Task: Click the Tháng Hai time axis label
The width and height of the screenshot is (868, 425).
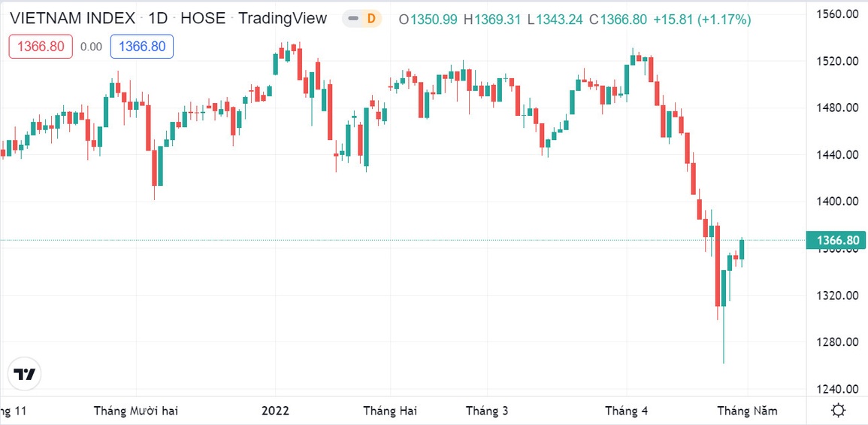Action: pos(389,411)
